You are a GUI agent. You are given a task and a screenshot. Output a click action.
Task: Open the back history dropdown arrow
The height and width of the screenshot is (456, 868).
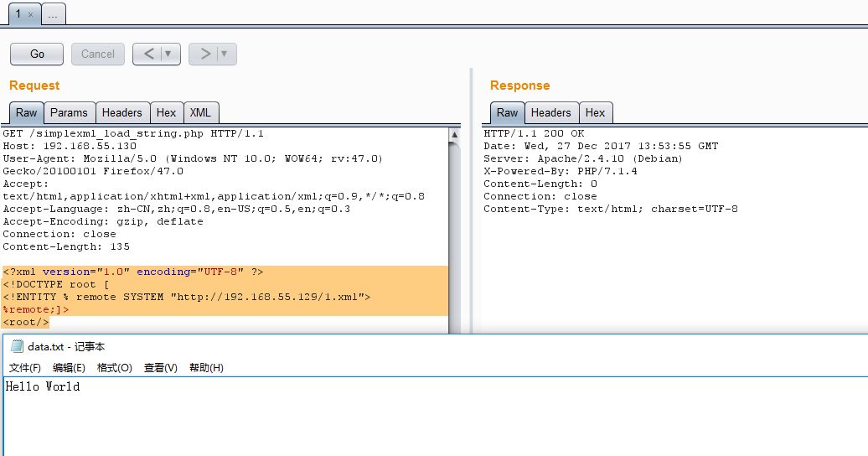[x=168, y=54]
